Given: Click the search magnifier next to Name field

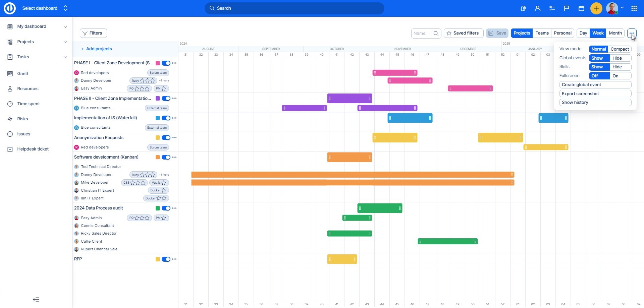Looking at the screenshot, I should [x=436, y=33].
